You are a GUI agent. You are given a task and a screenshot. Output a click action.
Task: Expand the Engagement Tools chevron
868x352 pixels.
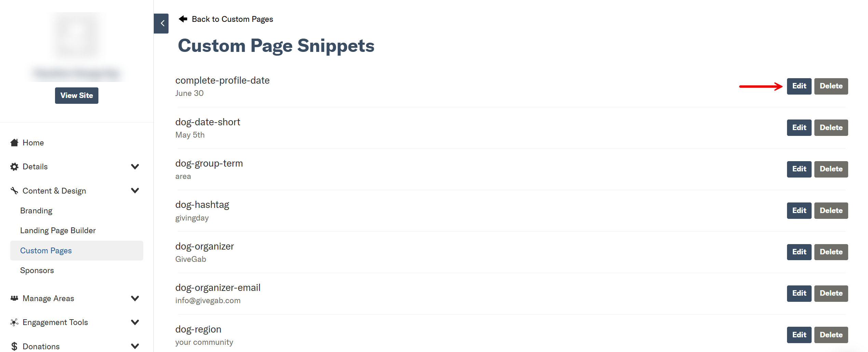click(135, 322)
